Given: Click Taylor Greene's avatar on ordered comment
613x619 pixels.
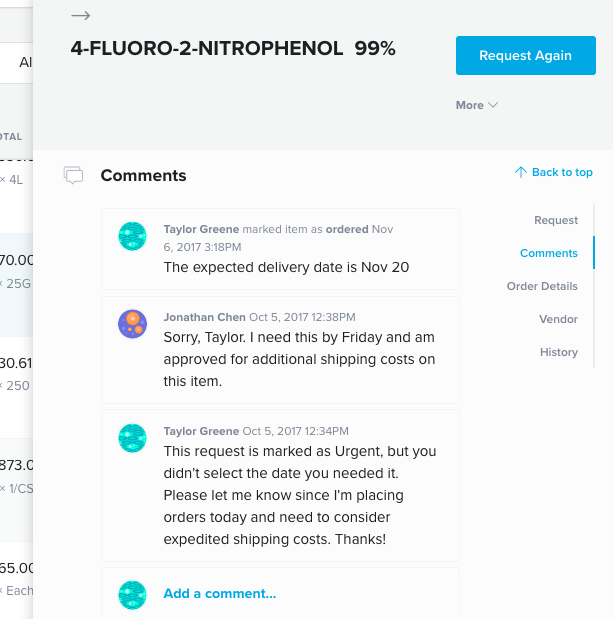Looking at the screenshot, I should pos(133,236).
